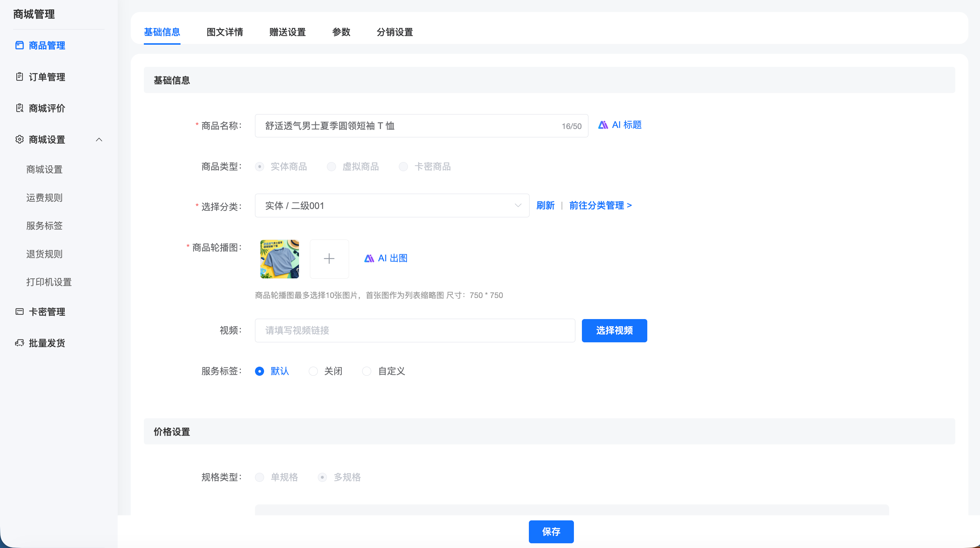This screenshot has height=548, width=980.
Task: Click the 卡密管理 card icon
Action: pos(19,312)
